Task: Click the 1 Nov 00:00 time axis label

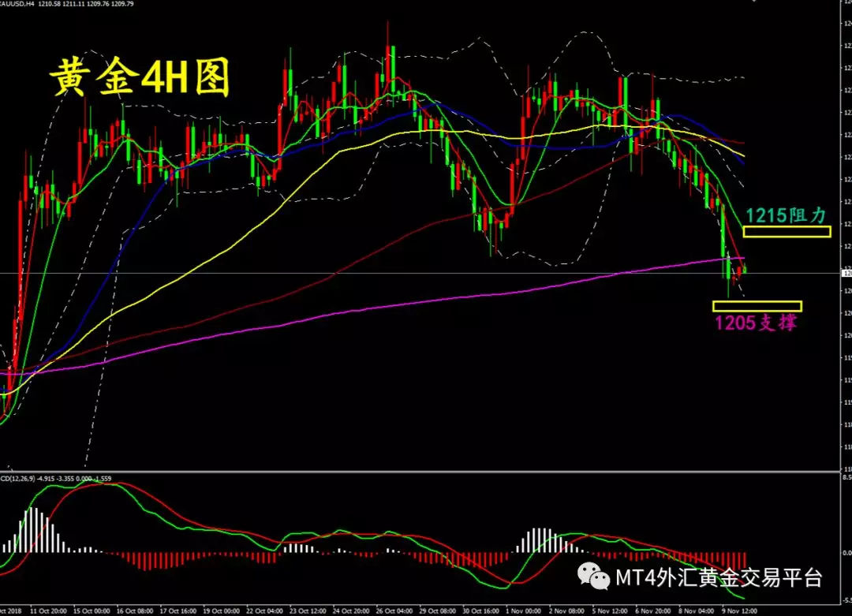Action: pos(524,610)
